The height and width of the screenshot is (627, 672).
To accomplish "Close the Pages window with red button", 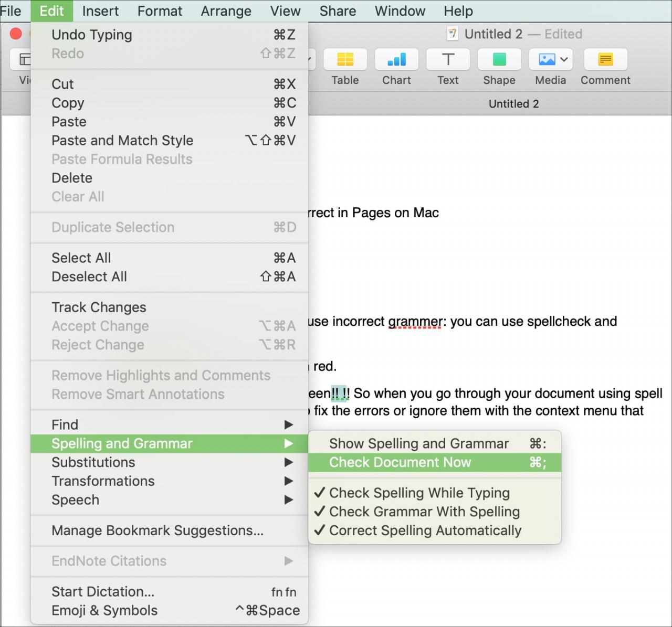I will (16, 34).
